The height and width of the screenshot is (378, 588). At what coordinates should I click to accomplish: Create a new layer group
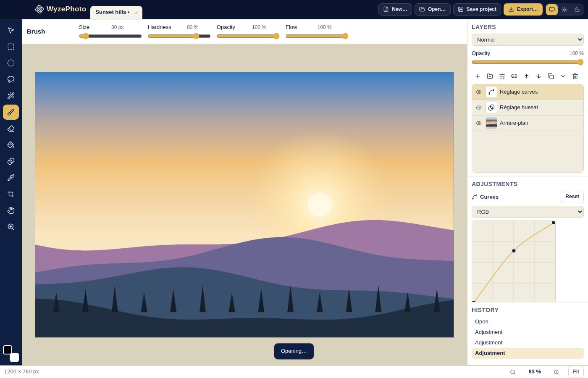[490, 76]
